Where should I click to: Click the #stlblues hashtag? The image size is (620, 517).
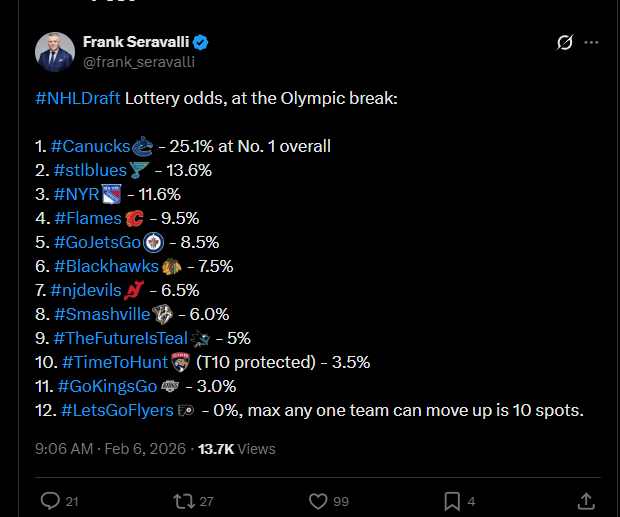[90, 170]
